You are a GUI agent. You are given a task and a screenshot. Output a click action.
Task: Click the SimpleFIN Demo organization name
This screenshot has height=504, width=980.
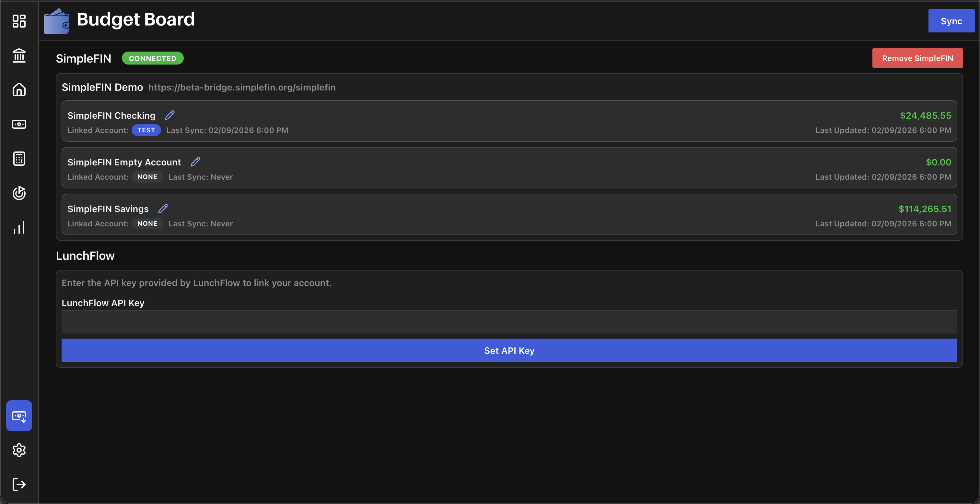tap(102, 88)
